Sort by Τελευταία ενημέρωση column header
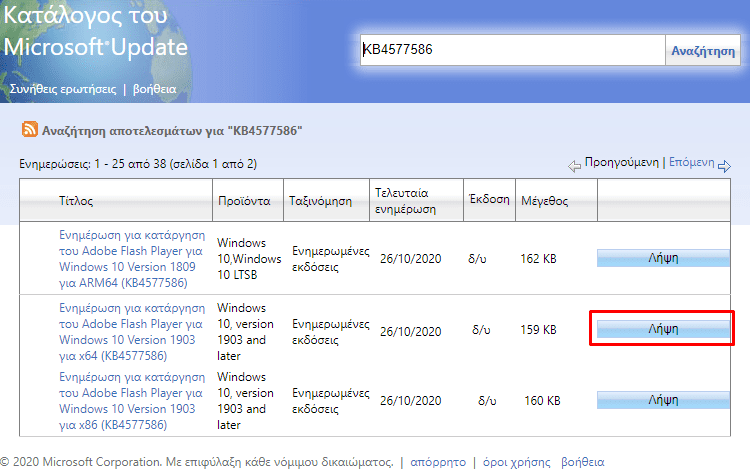The image size is (750, 469). [405, 201]
